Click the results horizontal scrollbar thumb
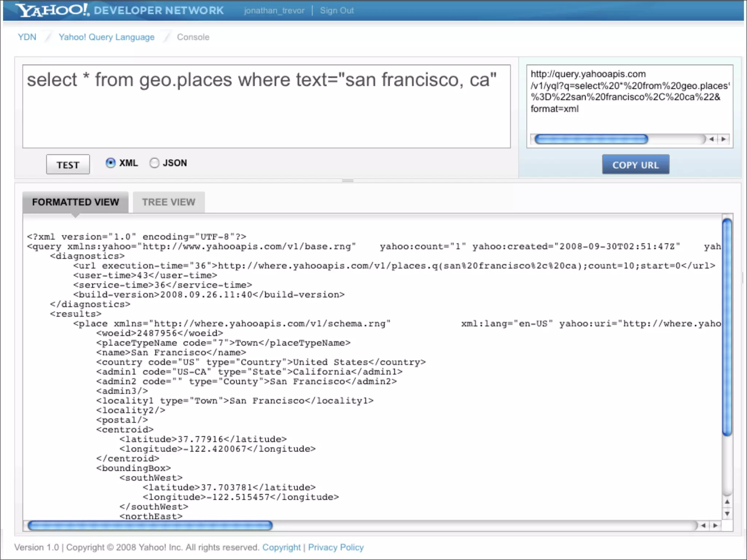The image size is (747, 560). coord(150,525)
